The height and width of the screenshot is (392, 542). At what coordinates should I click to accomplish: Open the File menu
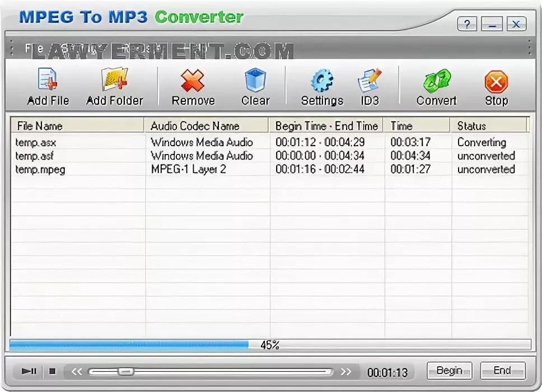[34, 48]
